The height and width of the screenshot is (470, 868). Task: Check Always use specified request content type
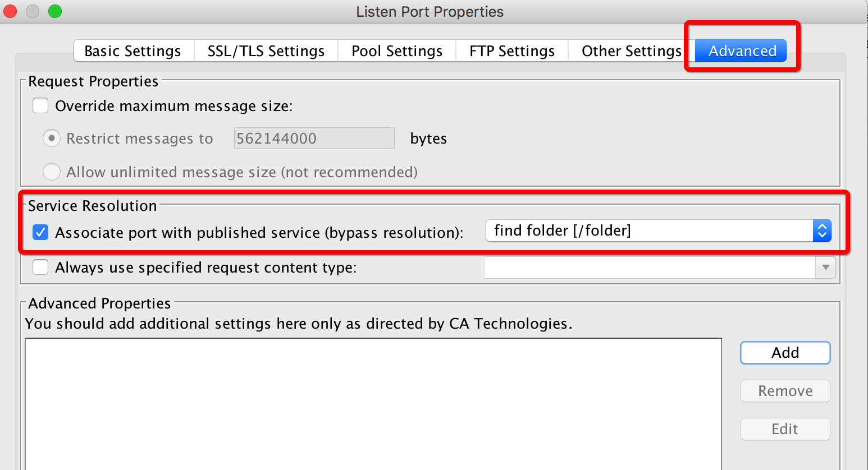[x=40, y=268]
